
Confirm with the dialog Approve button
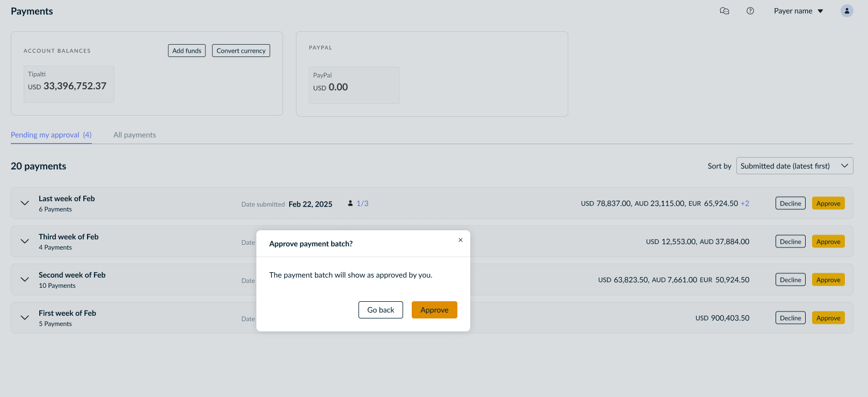(434, 310)
